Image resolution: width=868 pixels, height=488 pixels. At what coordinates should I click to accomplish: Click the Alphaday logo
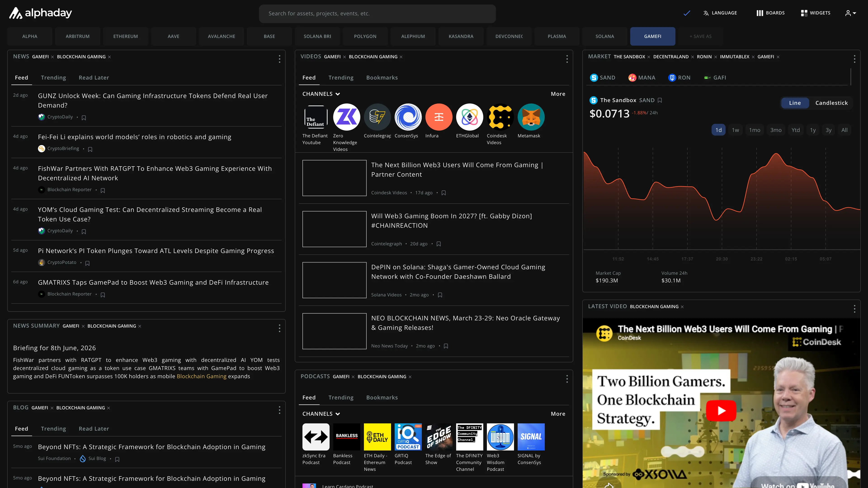coord(40,13)
